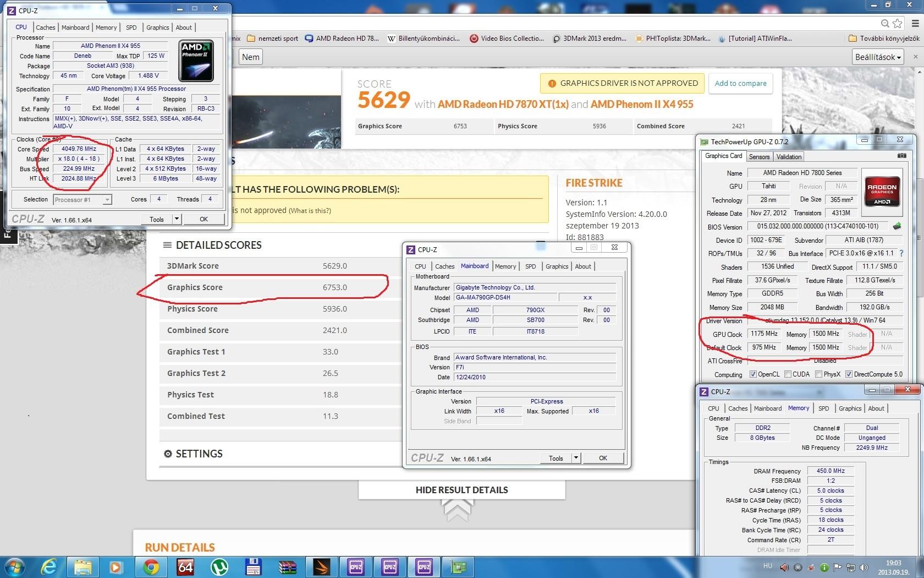Open the Tools dropdown arrow in top-left CPU-Z
Image resolution: width=924 pixels, height=578 pixels.
177,219
